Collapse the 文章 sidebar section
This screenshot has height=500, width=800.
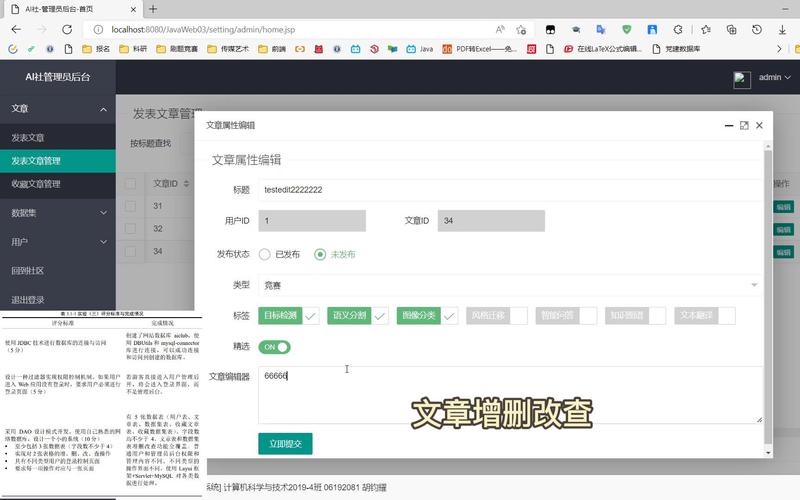58,109
